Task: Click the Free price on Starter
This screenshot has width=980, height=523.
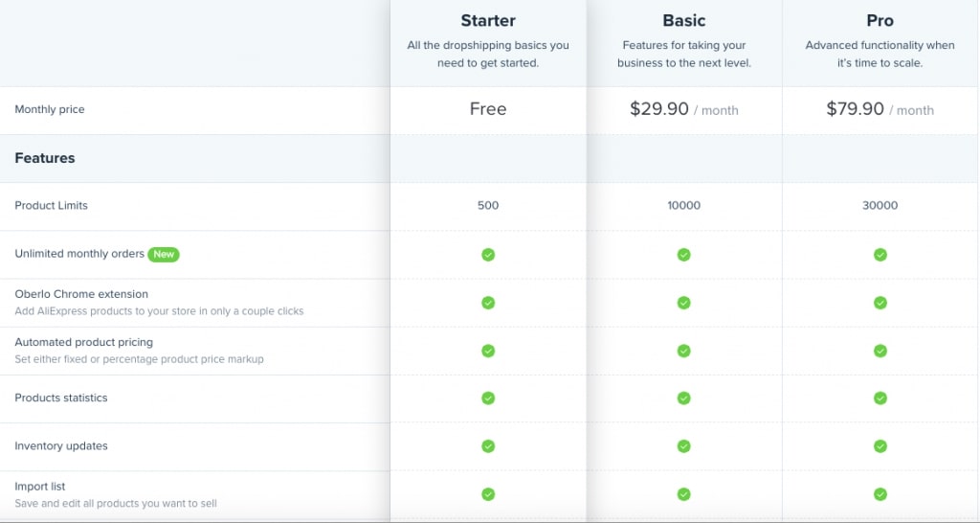Action: 488,109
